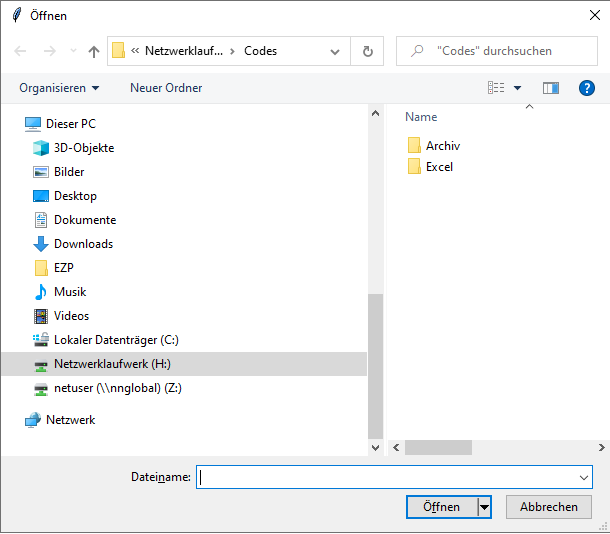
Task: Open more view options dropdown arrow
Action: coord(517,88)
